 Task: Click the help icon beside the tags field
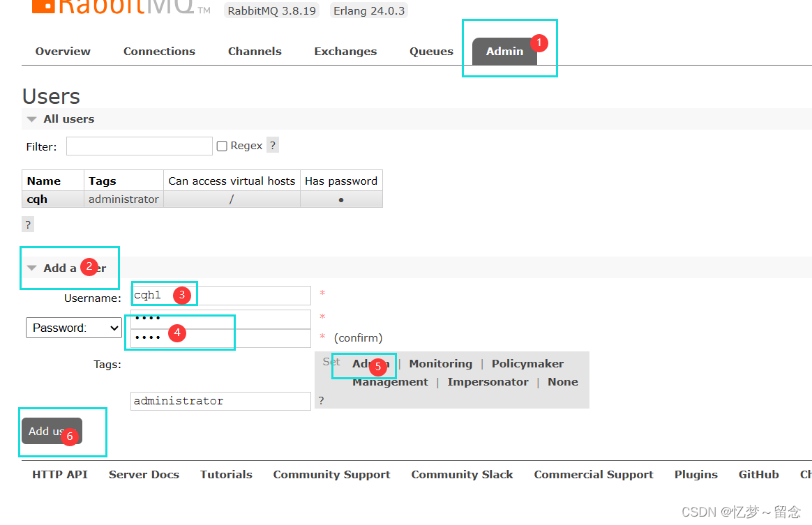319,400
